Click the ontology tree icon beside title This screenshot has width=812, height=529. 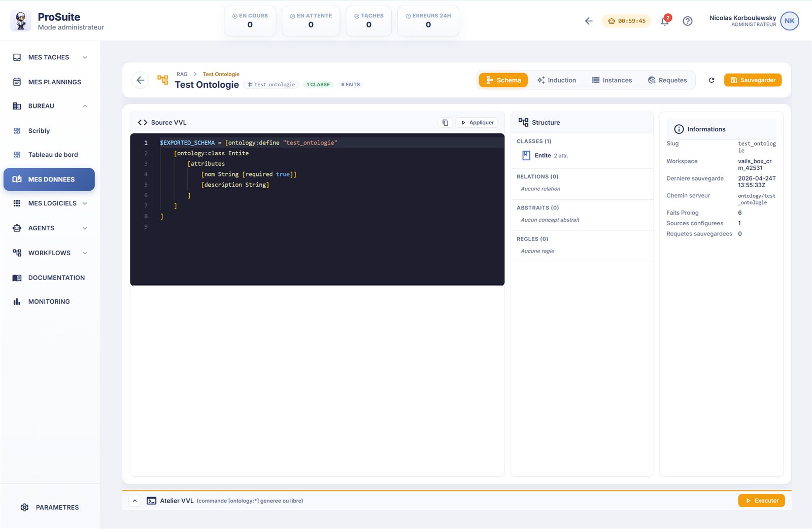pyautogui.click(x=163, y=80)
